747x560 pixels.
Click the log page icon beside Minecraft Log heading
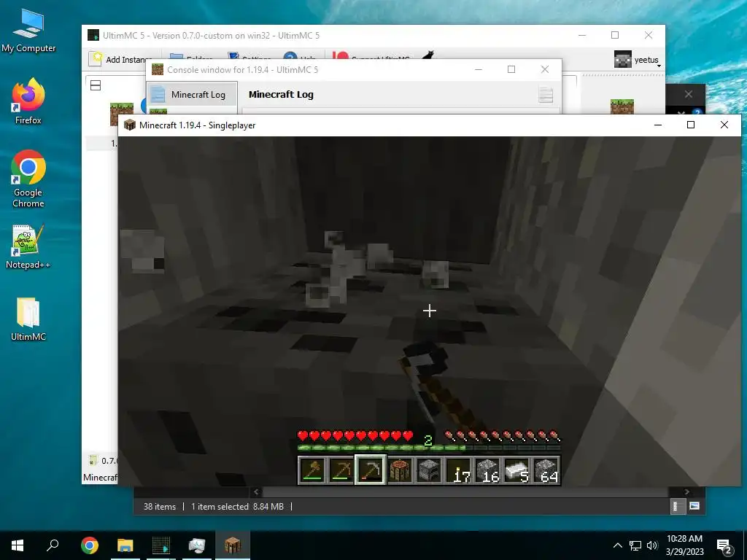546,94
